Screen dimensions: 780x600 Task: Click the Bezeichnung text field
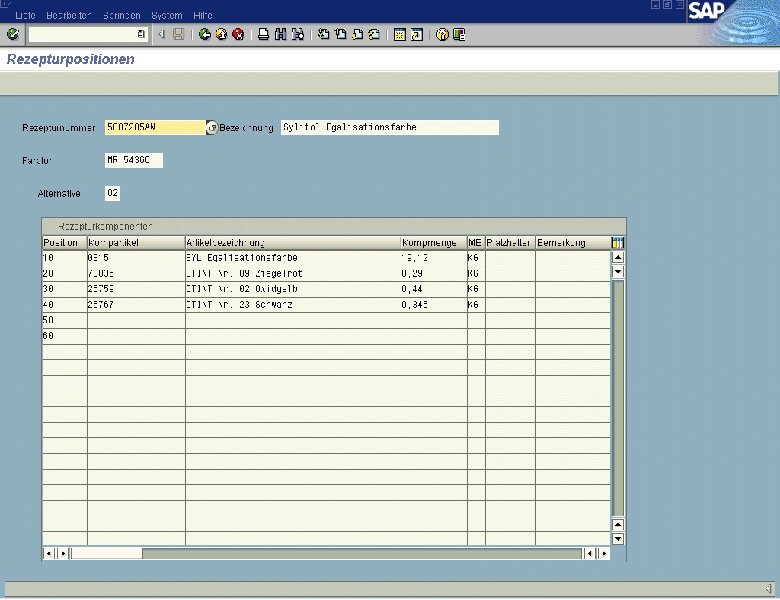tap(390, 127)
